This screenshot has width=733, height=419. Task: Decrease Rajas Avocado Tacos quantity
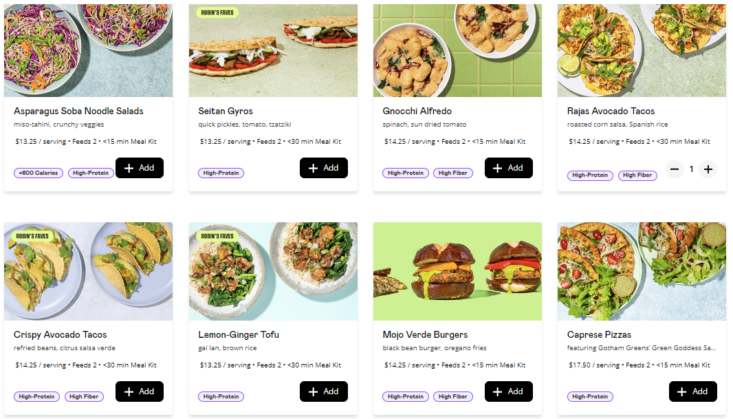coord(674,169)
